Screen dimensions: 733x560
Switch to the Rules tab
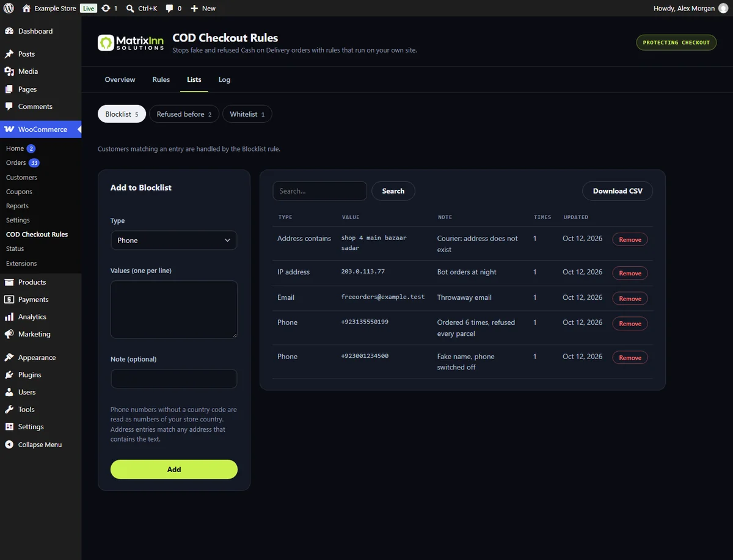(161, 79)
